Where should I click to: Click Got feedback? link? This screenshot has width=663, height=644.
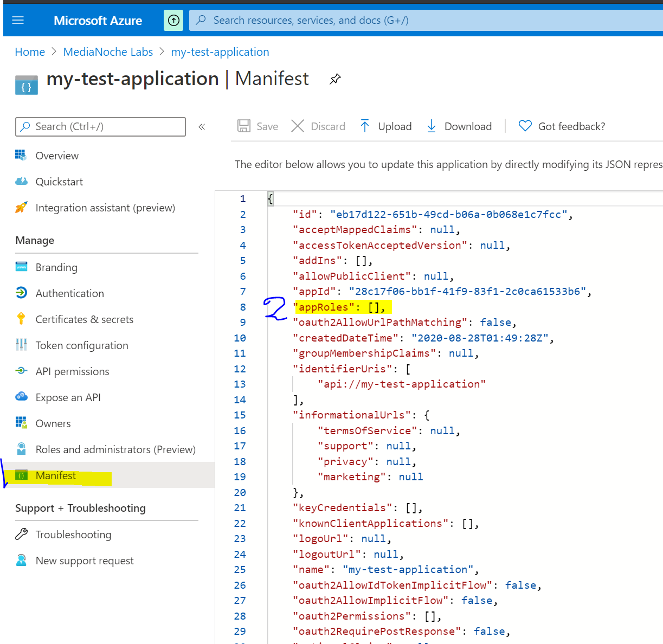point(571,127)
